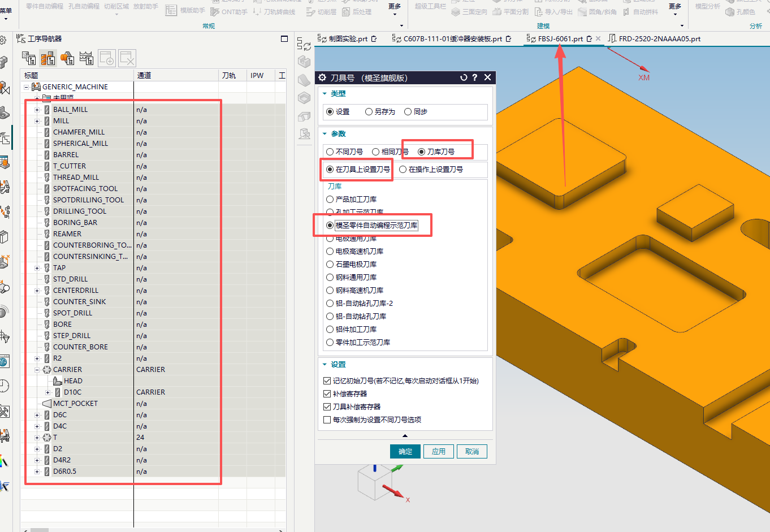Viewport: 770px width, 532px height.
Task: Click the 模版助手 toolbar icon
Action: (171, 10)
